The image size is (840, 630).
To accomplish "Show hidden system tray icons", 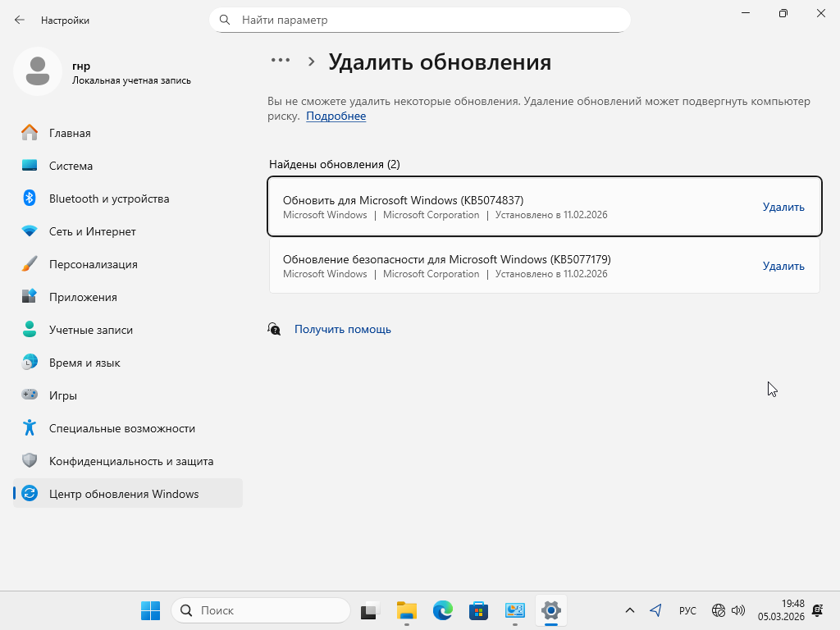I will [x=630, y=610].
